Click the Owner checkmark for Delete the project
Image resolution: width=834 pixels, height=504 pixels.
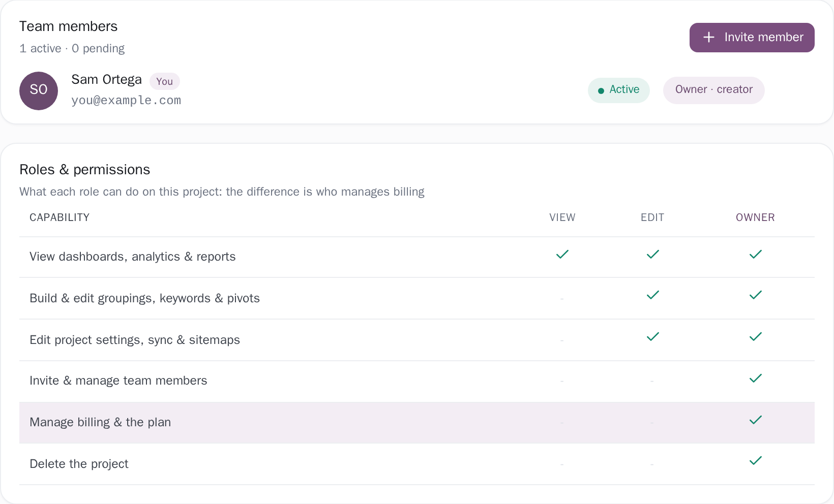(756, 460)
